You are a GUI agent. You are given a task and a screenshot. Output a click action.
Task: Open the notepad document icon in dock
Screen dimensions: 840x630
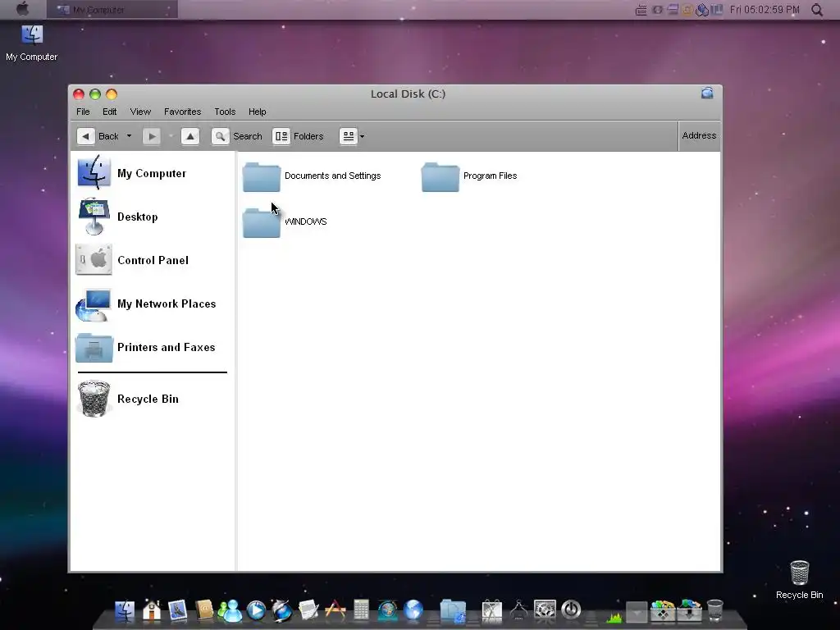pos(308,610)
